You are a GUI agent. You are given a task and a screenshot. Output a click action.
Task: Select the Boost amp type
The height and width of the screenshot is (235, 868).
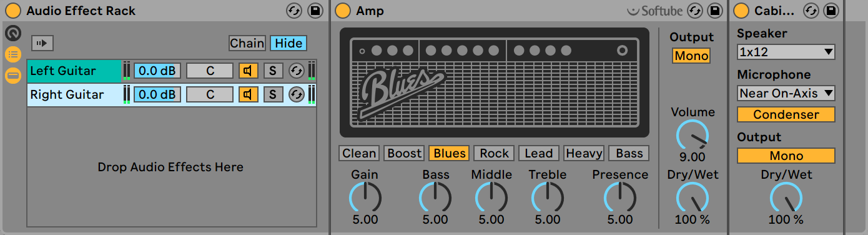click(x=404, y=153)
